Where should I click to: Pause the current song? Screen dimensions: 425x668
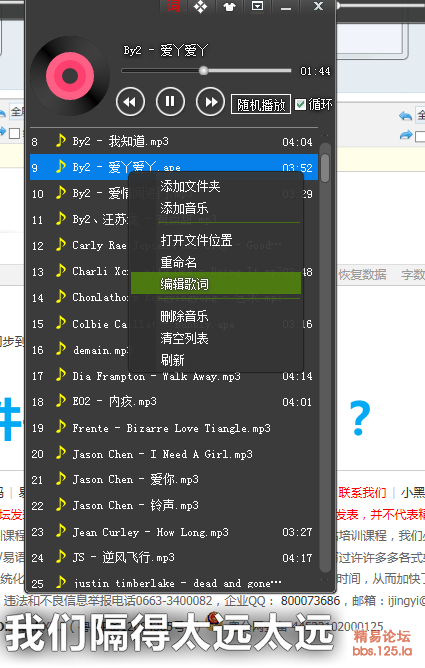pos(170,101)
